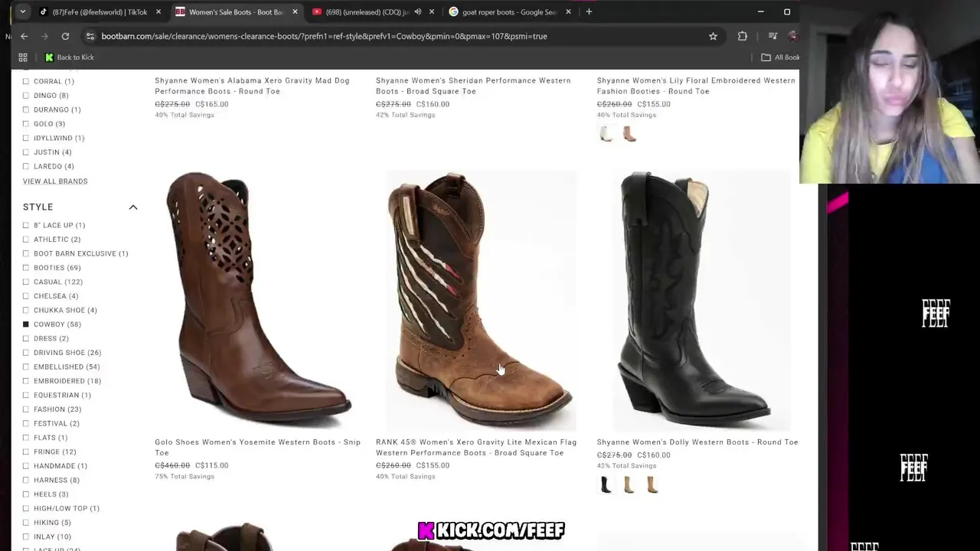Check the LAREDO brand filter
The height and width of the screenshot is (551, 980).
(x=26, y=166)
